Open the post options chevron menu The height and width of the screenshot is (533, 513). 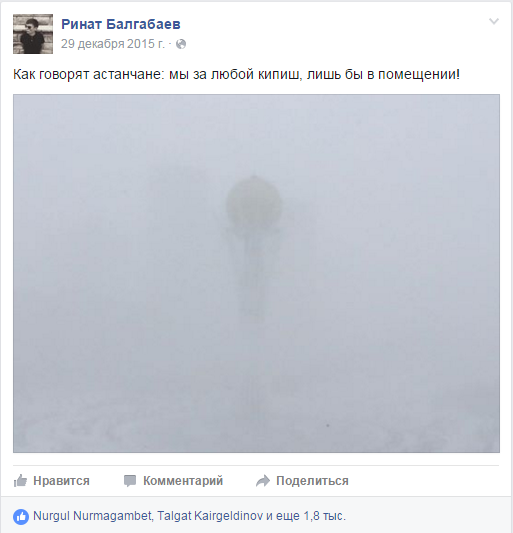tap(494, 21)
